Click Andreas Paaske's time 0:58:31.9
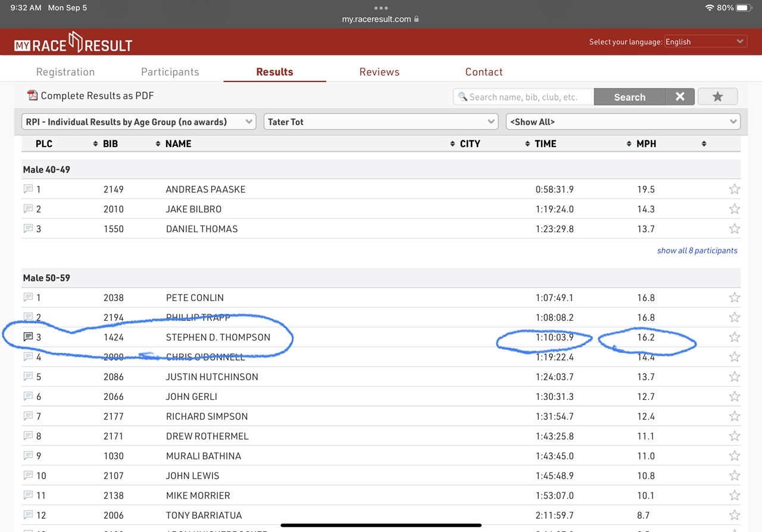Screen dimensions: 762x532 coord(555,189)
